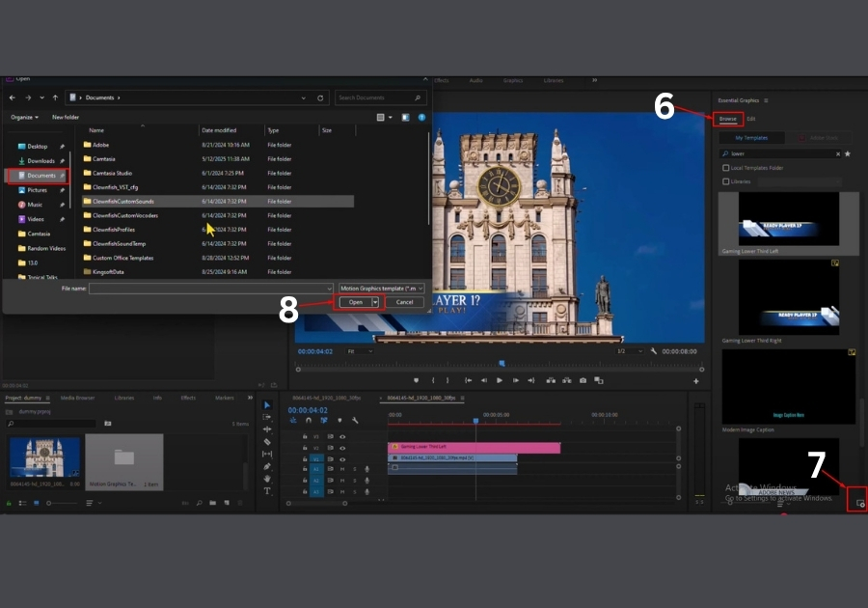Enable the Local Templates Folder checkbox
This screenshot has height=608, width=868.
[x=726, y=168]
